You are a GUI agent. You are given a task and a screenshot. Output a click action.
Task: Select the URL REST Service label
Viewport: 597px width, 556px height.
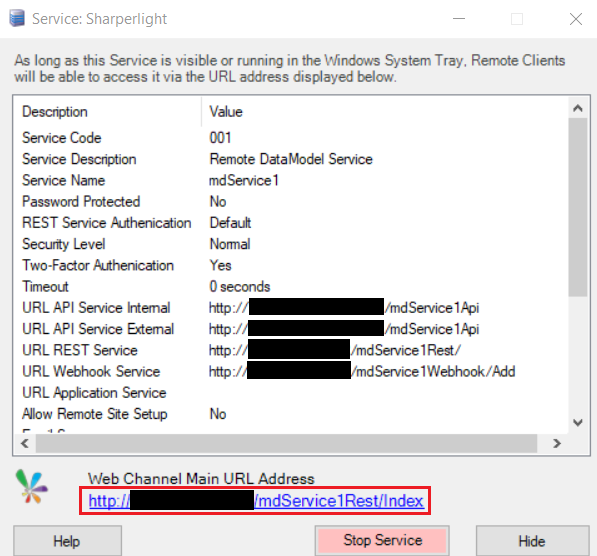click(x=80, y=350)
